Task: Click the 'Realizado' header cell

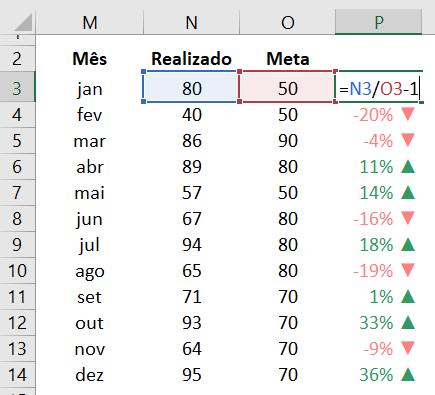Action: 191,59
